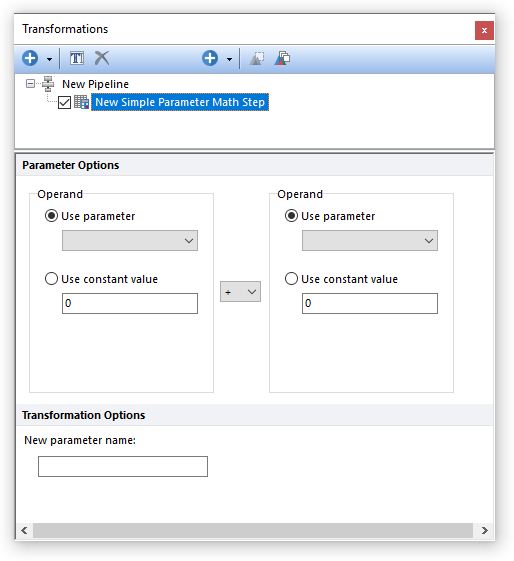Image resolution: width=514 pixels, height=561 pixels.
Task: Select left operand Use constant value radio
Action: tap(51, 279)
